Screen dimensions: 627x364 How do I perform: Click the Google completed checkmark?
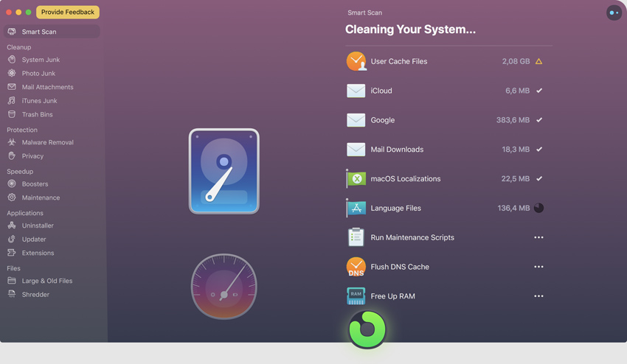(x=539, y=120)
